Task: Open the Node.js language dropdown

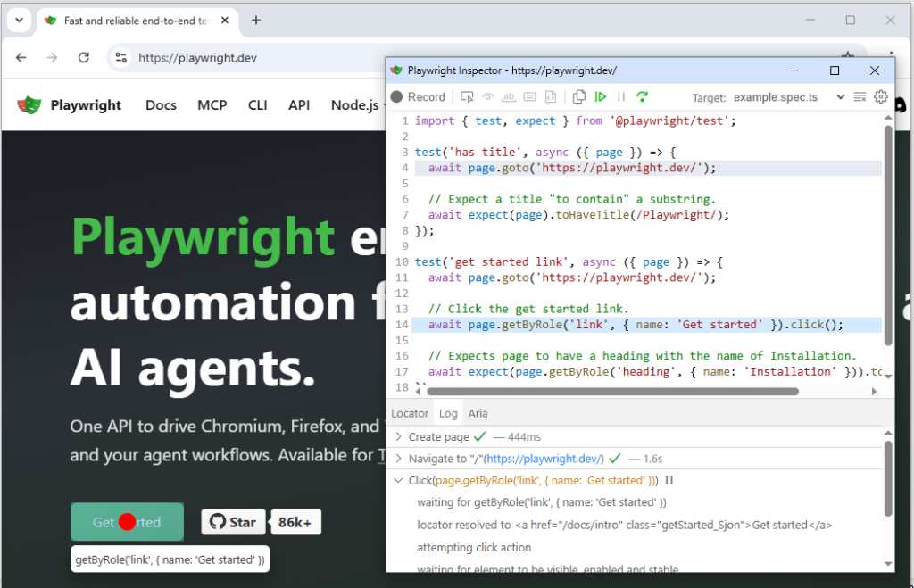Action: coord(357,105)
